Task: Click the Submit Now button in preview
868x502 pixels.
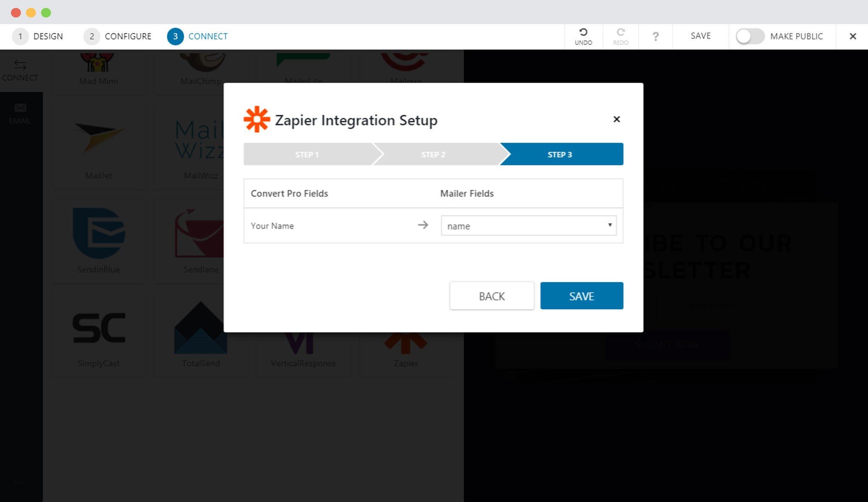Action: 666,345
